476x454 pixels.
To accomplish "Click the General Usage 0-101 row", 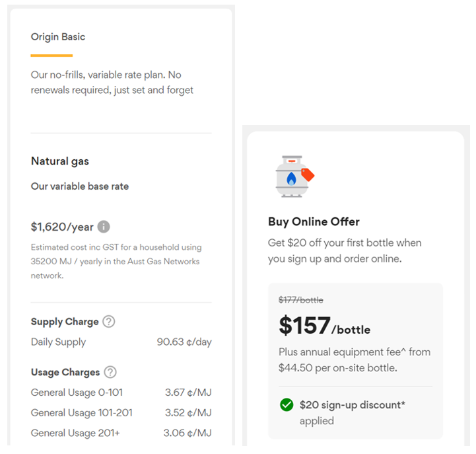I will pos(121,393).
